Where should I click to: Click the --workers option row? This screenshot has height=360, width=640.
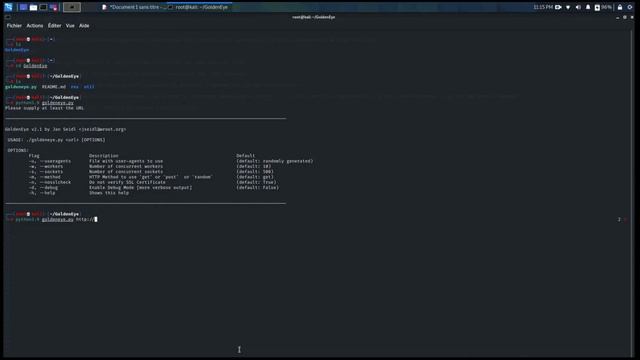(150, 167)
